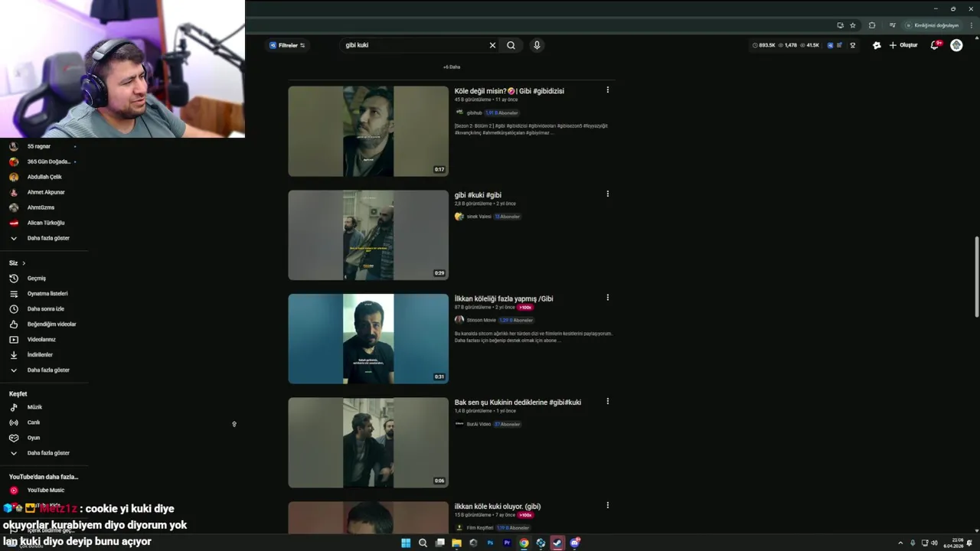The width and height of the screenshot is (980, 551).
Task: Click the sparkle icon beside Oluştur
Action: [x=877, y=45]
